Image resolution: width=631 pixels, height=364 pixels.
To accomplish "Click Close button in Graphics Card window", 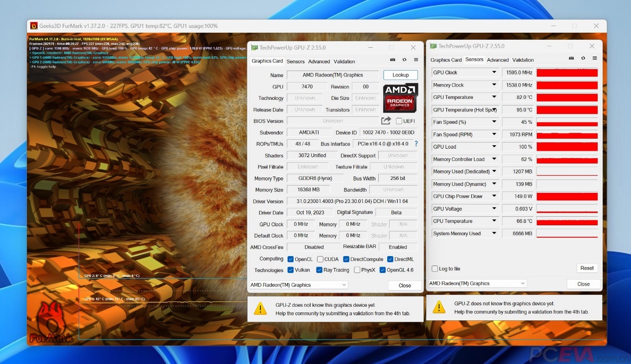I will point(405,285).
